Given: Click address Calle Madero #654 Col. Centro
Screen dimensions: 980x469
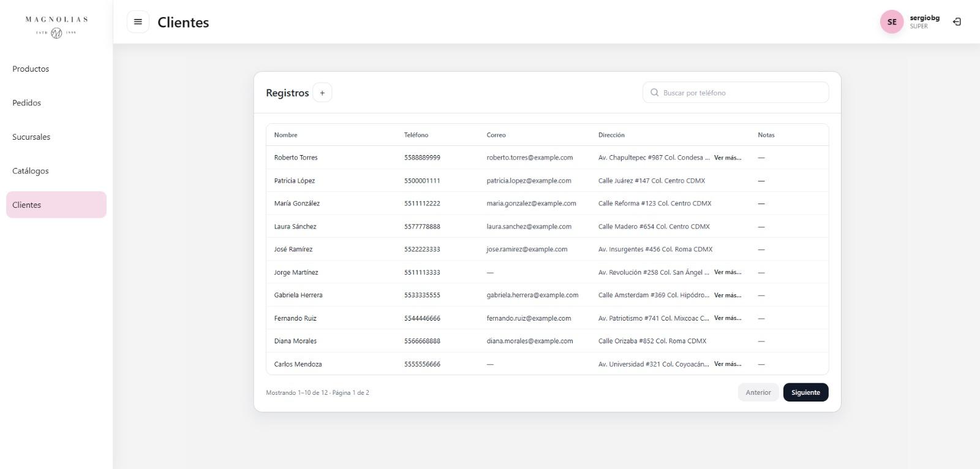Looking at the screenshot, I should (654, 227).
